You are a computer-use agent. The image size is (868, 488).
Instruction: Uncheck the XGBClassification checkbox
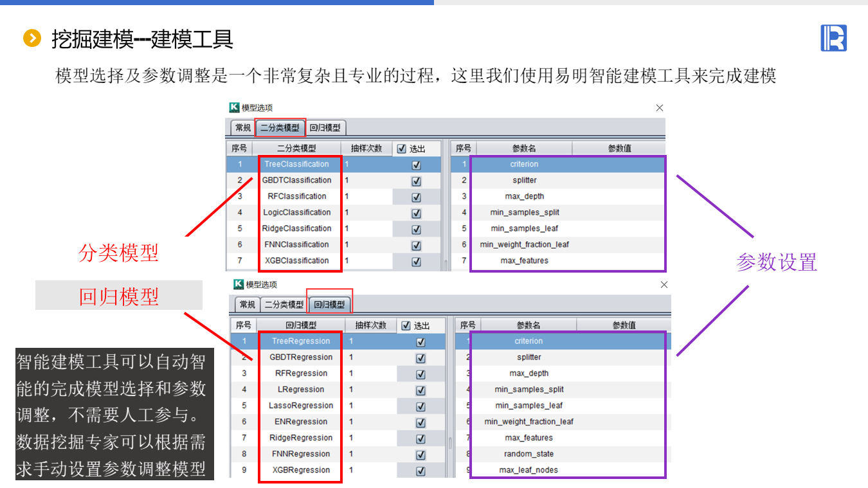click(416, 261)
